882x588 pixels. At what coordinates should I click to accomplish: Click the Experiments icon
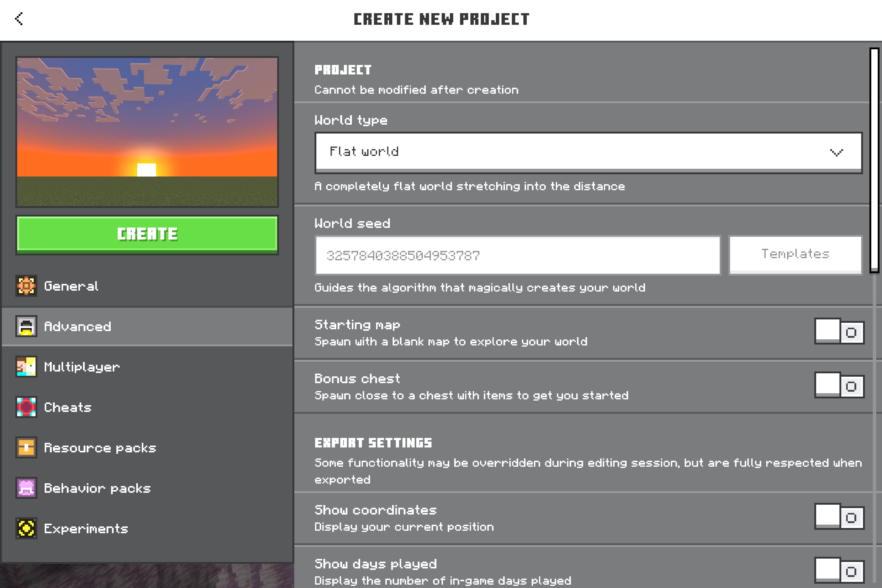(x=26, y=528)
